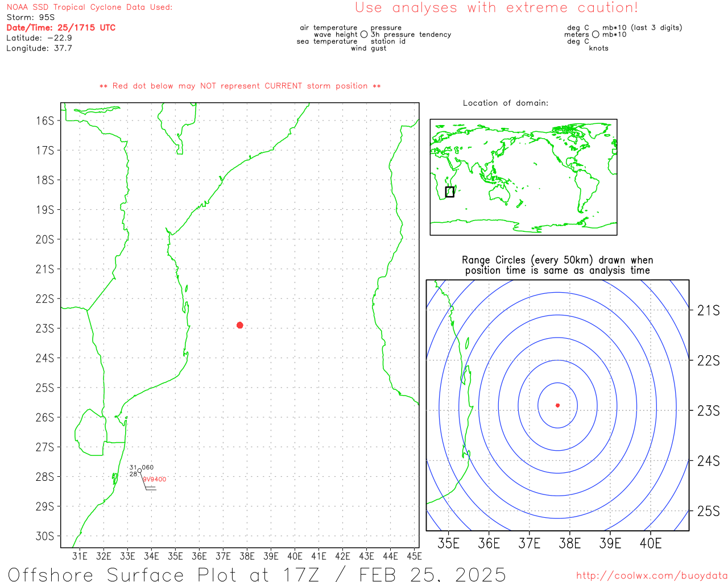Click the red dot disclaimer text
The width and height of the screenshot is (728, 582).
click(x=240, y=86)
